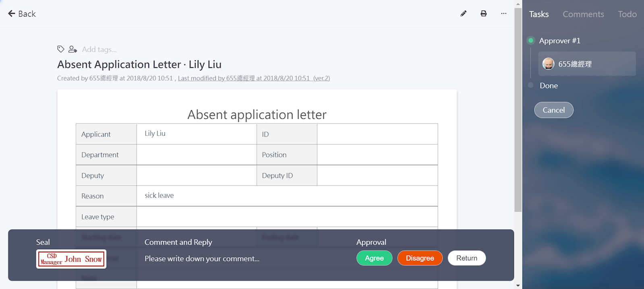This screenshot has width=644, height=289.
Task: Click the back arrow icon
Action: click(12, 14)
